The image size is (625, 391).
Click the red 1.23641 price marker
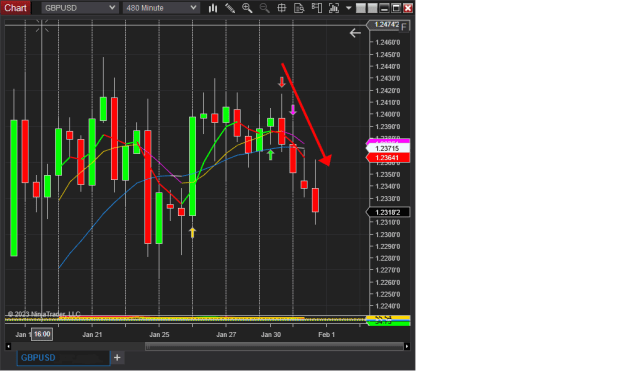387,157
